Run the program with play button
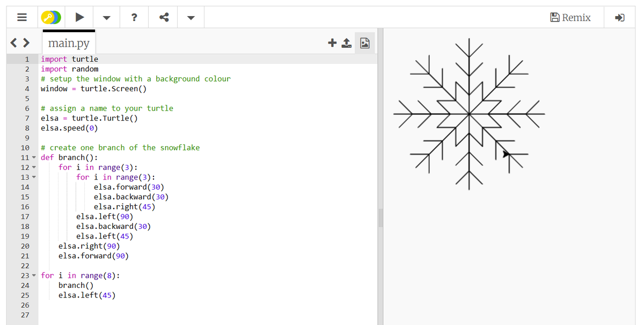644x325 pixels. tap(80, 17)
